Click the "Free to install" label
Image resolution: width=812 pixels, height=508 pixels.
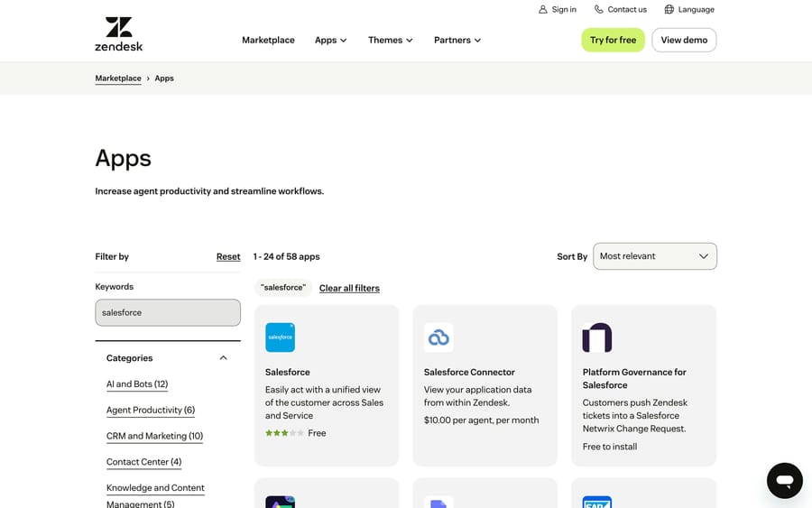click(x=610, y=447)
